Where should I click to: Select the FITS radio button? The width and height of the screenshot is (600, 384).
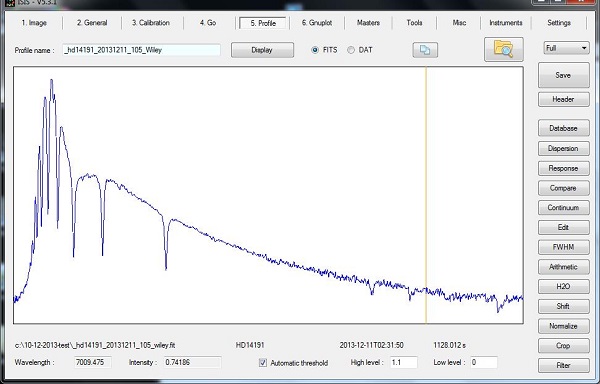click(x=315, y=50)
